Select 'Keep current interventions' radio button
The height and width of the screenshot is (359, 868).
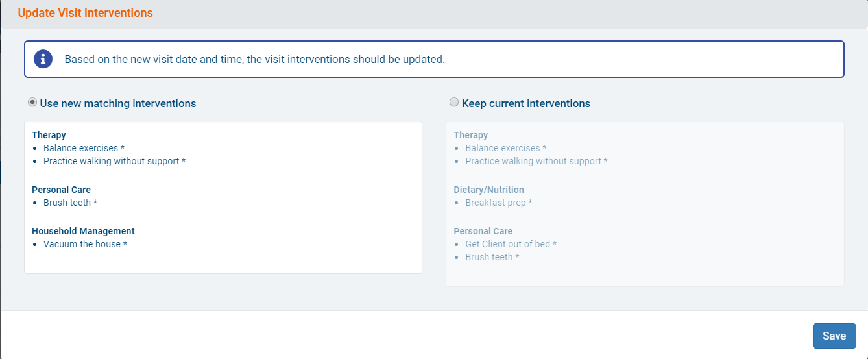tap(454, 103)
